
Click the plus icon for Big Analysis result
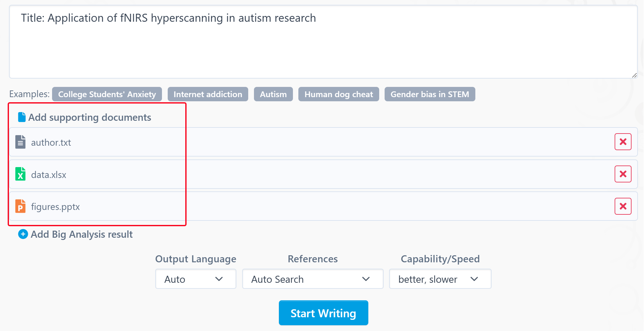tap(23, 234)
